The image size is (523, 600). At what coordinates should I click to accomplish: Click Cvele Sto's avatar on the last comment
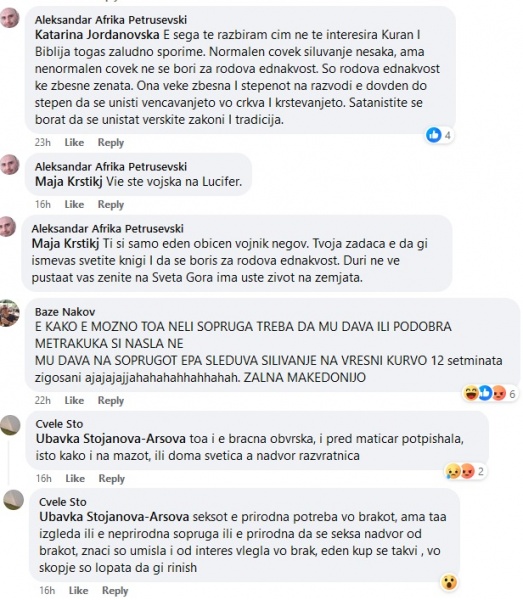tap(13, 500)
